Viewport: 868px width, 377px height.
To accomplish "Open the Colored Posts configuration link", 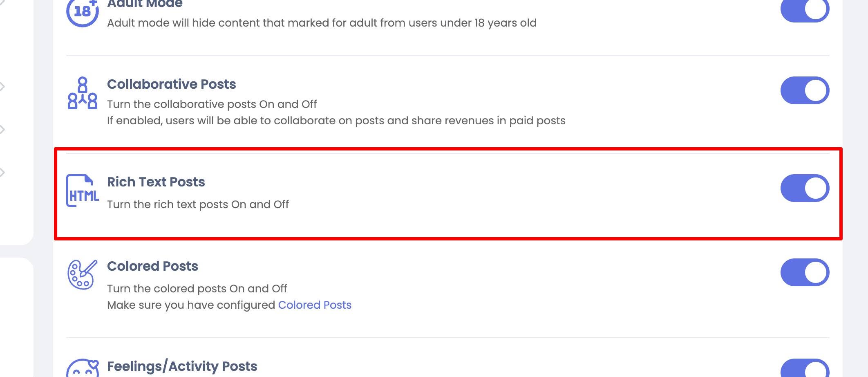I will [x=315, y=305].
